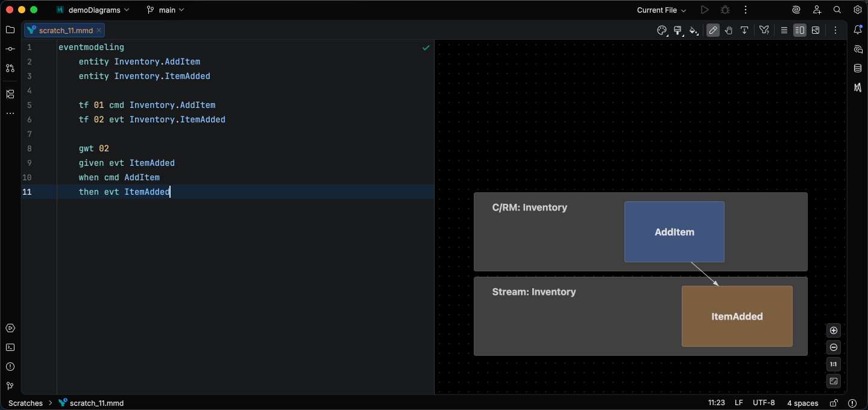Place cursor on eventmodeling keyword
Viewport: 868px width, 410px height.
(91, 47)
